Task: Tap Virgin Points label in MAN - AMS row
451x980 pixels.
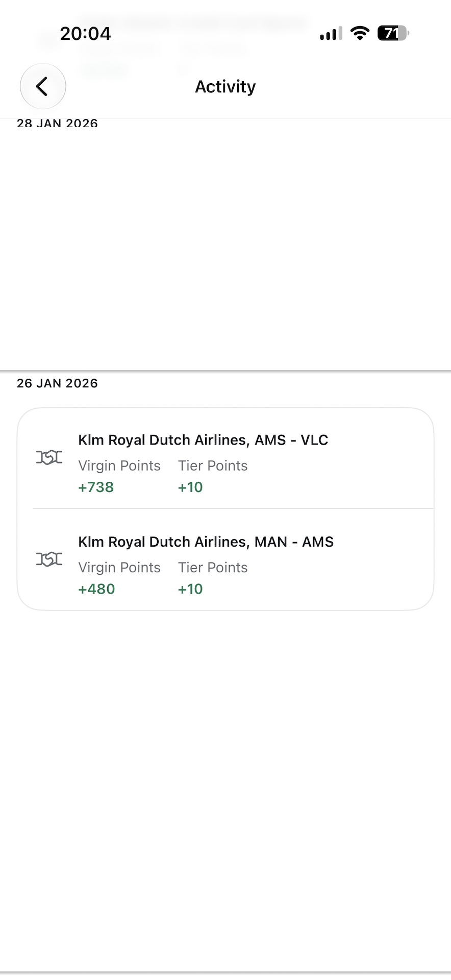Action: (x=119, y=567)
